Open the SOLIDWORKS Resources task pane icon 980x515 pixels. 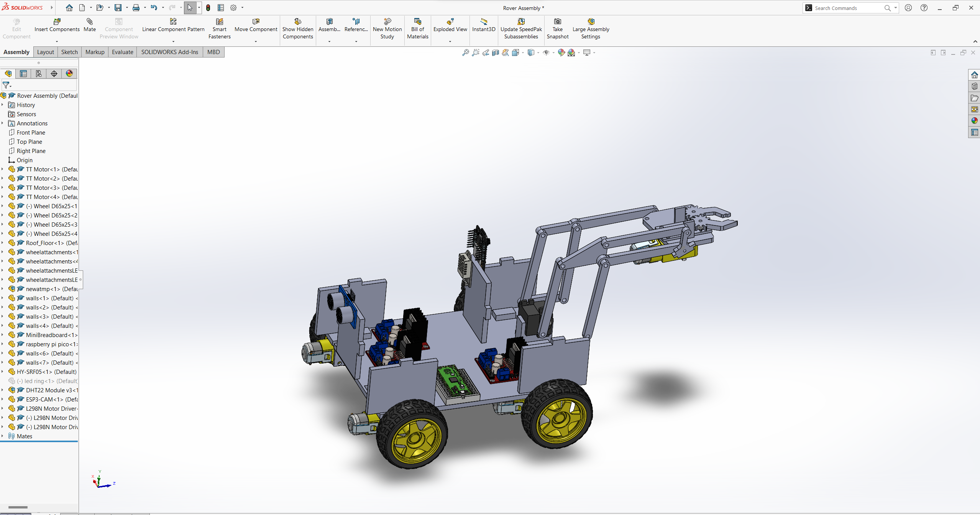click(x=974, y=75)
